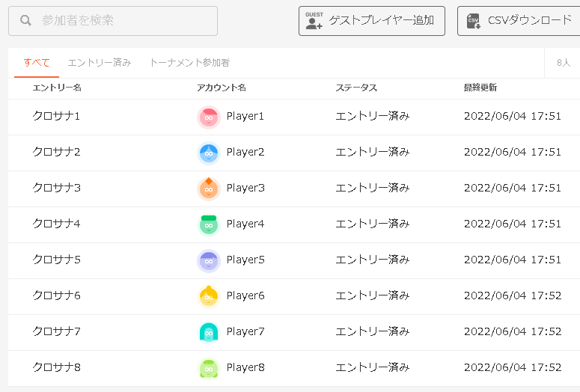Open the Player8 account name
Viewport: 580px width, 392px height.
pyautogui.click(x=245, y=367)
